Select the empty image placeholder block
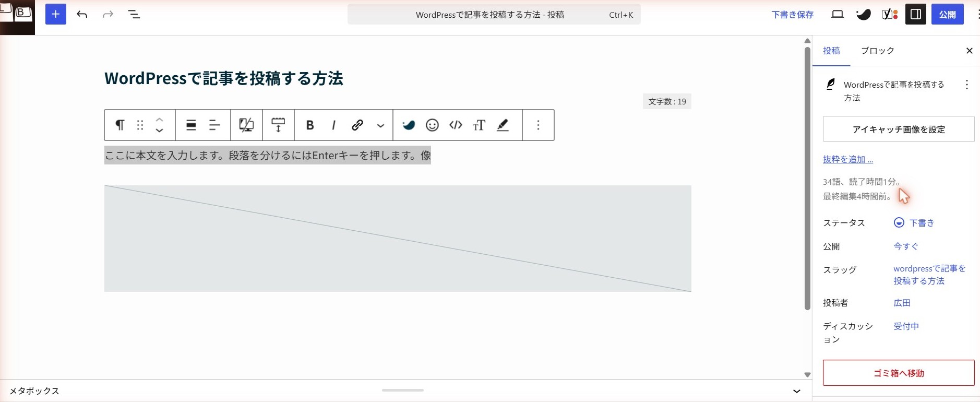 [x=398, y=239]
